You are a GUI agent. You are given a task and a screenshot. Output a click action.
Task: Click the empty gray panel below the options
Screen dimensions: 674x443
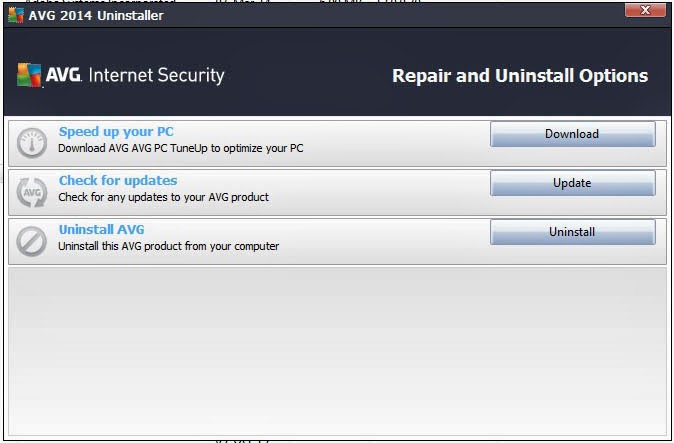337,351
